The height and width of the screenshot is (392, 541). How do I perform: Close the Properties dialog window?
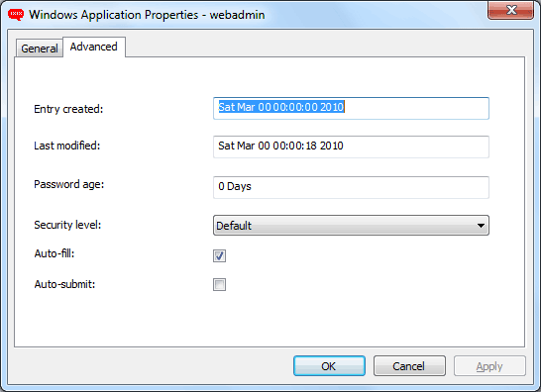pyautogui.click(x=511, y=10)
